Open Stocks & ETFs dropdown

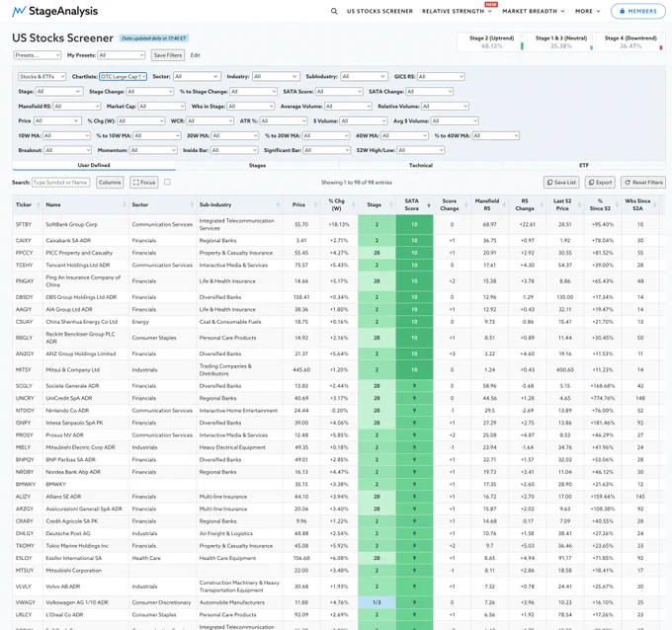pos(42,77)
